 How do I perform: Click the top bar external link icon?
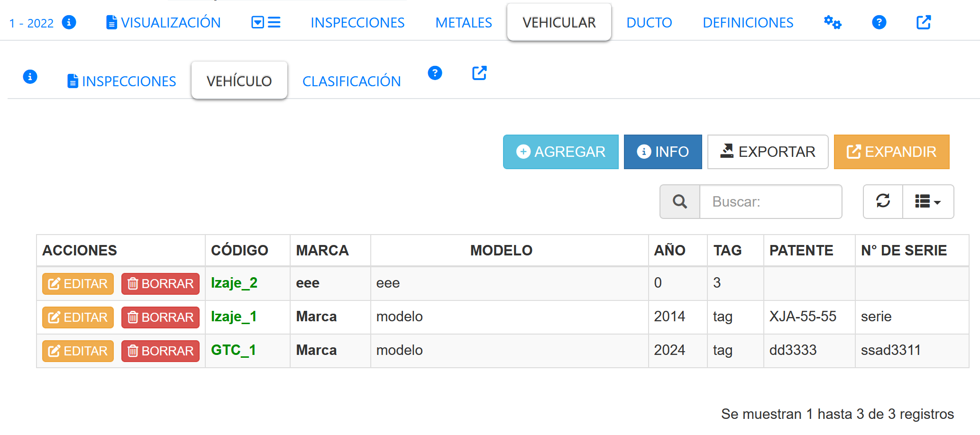tap(923, 22)
